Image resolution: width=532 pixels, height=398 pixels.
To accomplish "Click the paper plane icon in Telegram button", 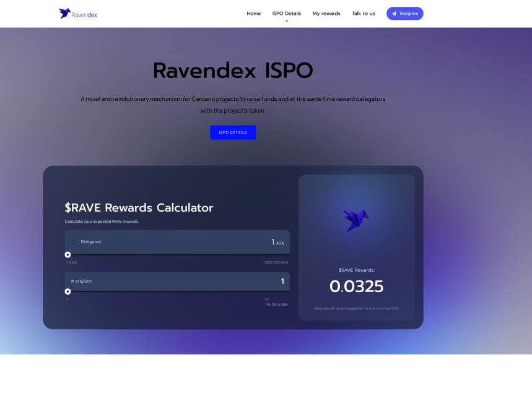I will click(x=395, y=13).
